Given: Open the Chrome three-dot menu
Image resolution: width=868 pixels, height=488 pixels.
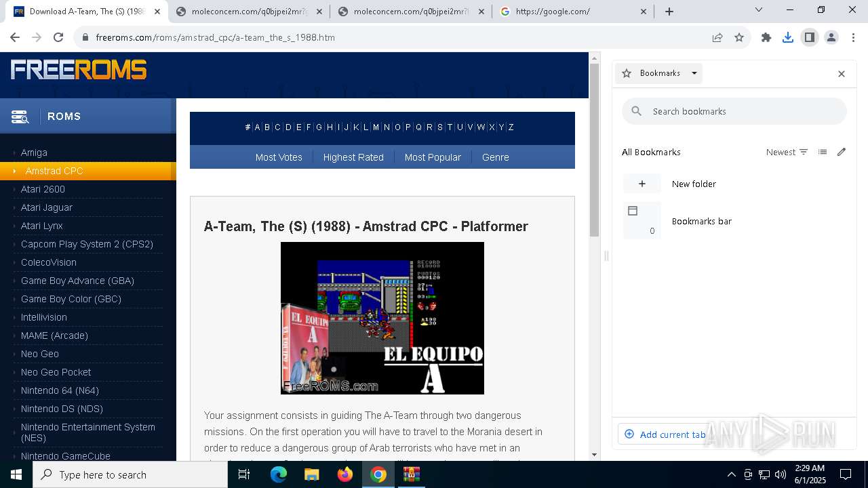Looking at the screenshot, I should (x=853, y=37).
